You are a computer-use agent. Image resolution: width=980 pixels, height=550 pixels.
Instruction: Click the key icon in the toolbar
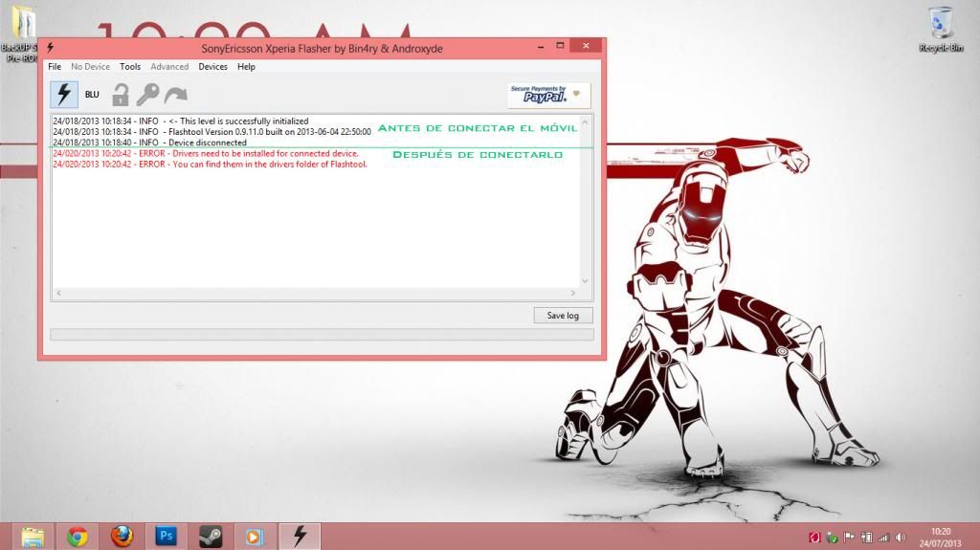[147, 95]
